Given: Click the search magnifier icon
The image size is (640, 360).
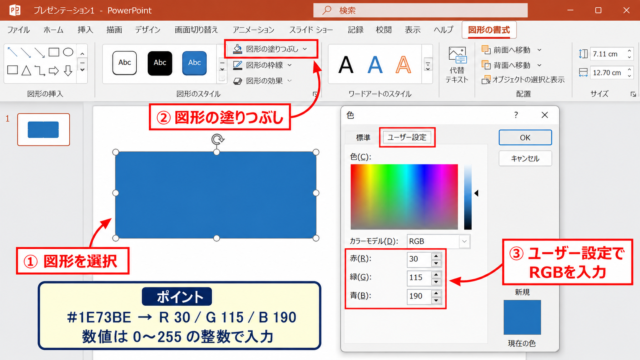Looking at the screenshot, I should [x=327, y=10].
